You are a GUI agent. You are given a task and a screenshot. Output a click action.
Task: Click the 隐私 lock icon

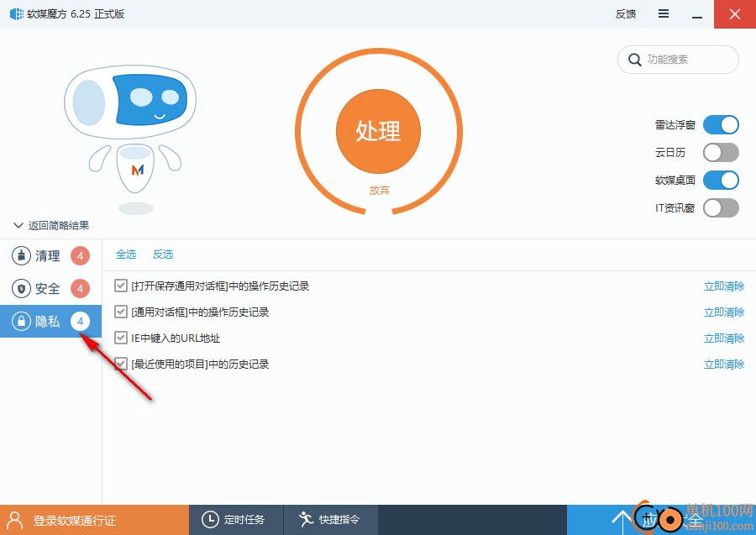pos(21,321)
